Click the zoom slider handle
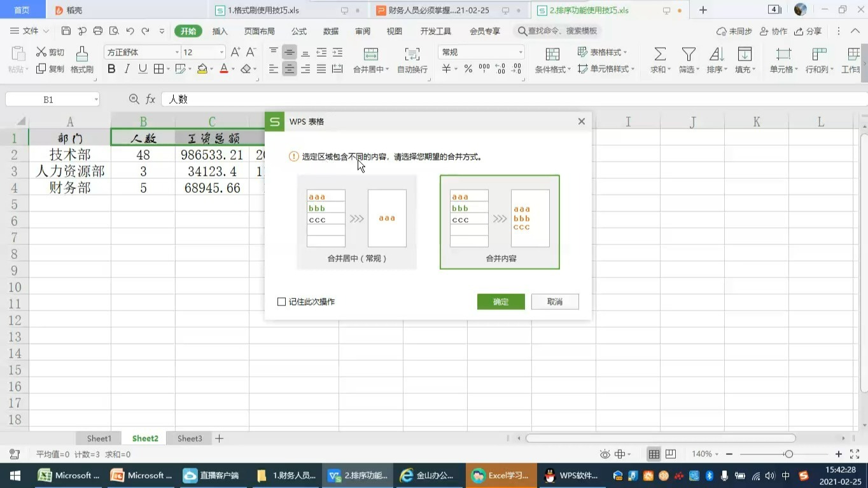This screenshot has width=868, height=488. pyautogui.click(x=789, y=454)
